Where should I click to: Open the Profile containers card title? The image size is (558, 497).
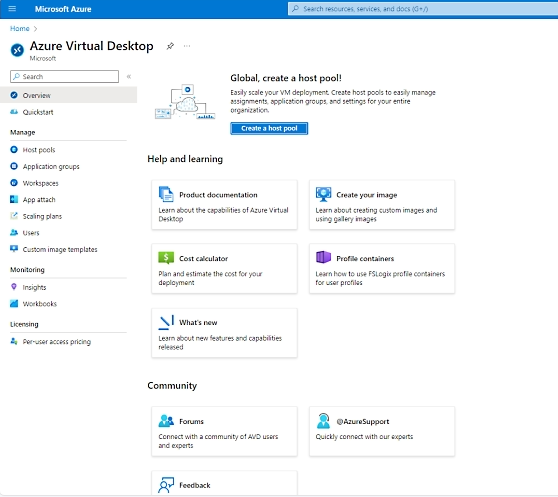click(x=365, y=259)
